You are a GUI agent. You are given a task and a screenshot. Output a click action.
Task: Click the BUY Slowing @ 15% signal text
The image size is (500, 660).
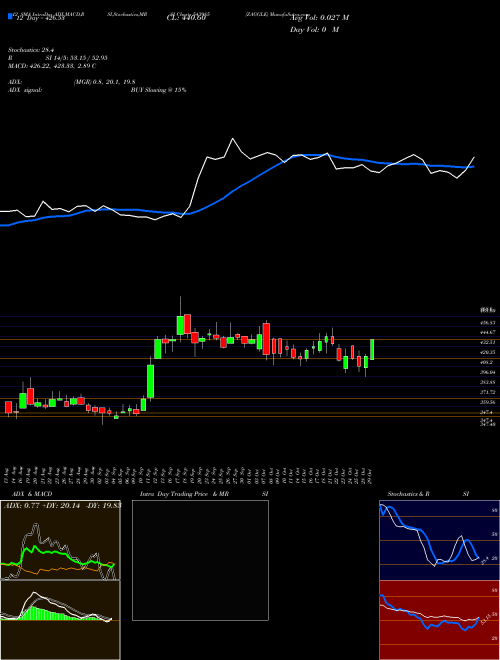point(158,90)
